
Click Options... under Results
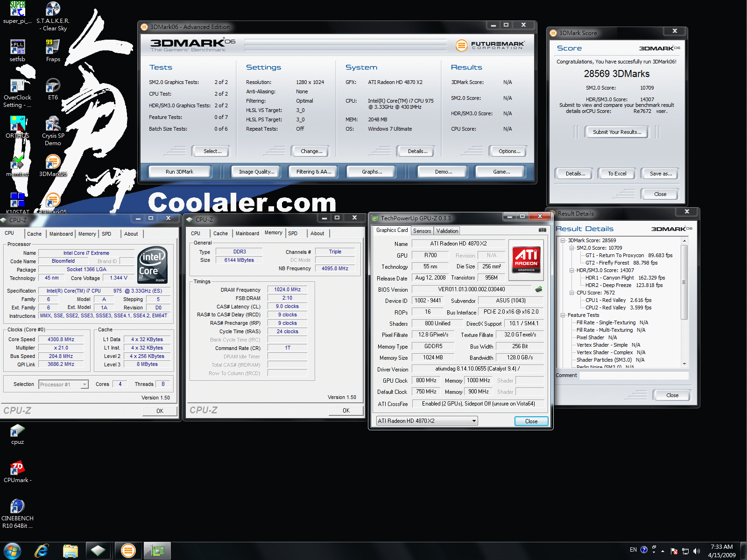click(x=509, y=151)
